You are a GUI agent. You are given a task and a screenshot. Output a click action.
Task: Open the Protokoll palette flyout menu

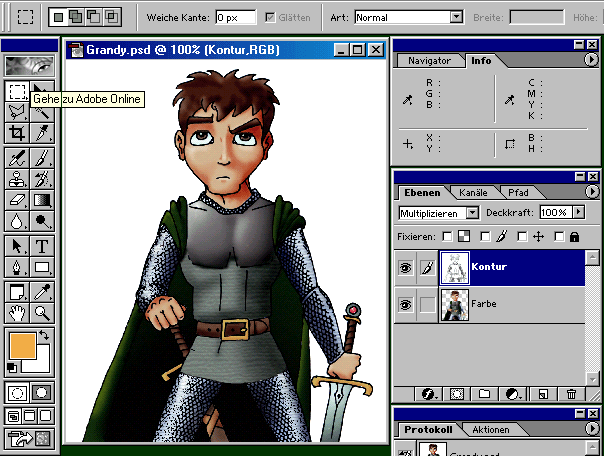click(592, 428)
